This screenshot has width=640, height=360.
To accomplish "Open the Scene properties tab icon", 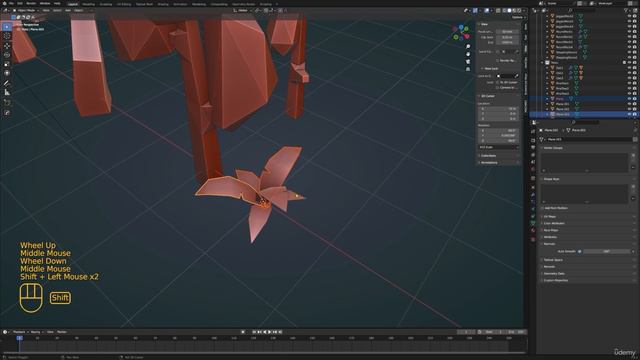I will pyautogui.click(x=533, y=162).
